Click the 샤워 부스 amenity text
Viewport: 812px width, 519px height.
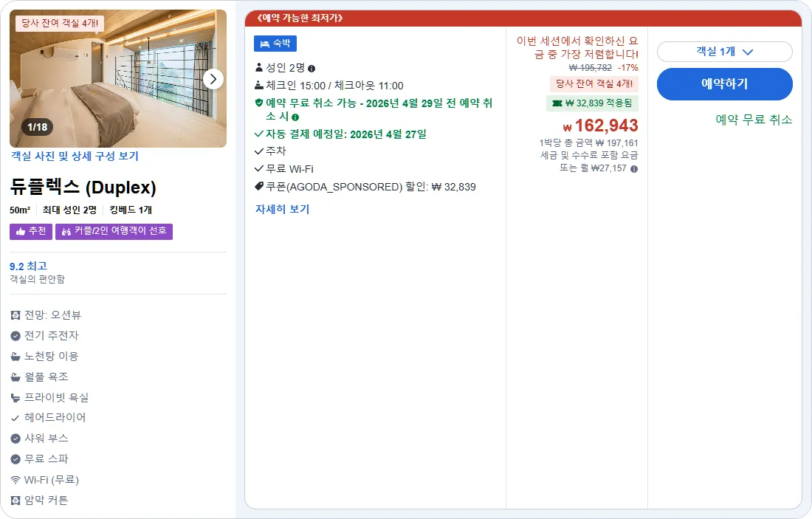click(46, 439)
